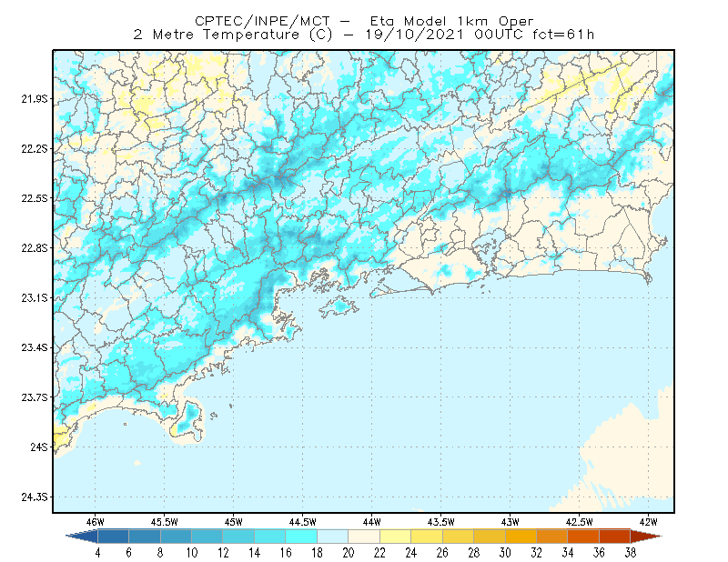Click the 12–14 teal color swatch

238,536
